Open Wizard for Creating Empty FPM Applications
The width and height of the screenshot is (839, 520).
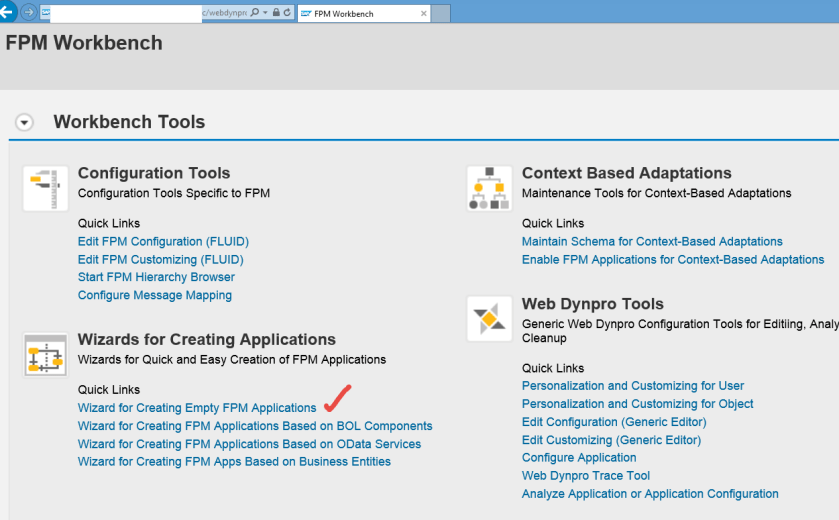tap(197, 408)
